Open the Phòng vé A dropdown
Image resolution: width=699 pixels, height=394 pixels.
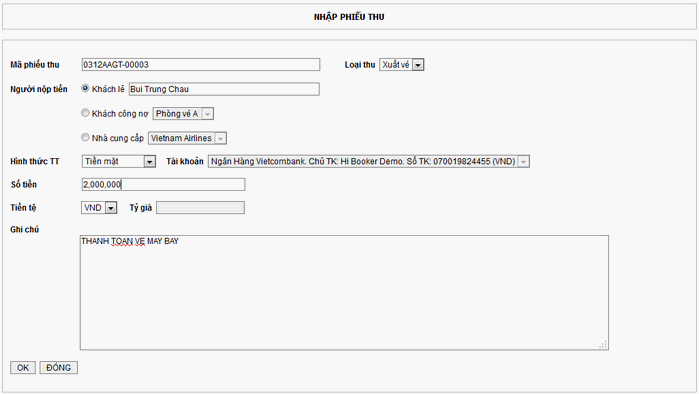pyautogui.click(x=207, y=114)
